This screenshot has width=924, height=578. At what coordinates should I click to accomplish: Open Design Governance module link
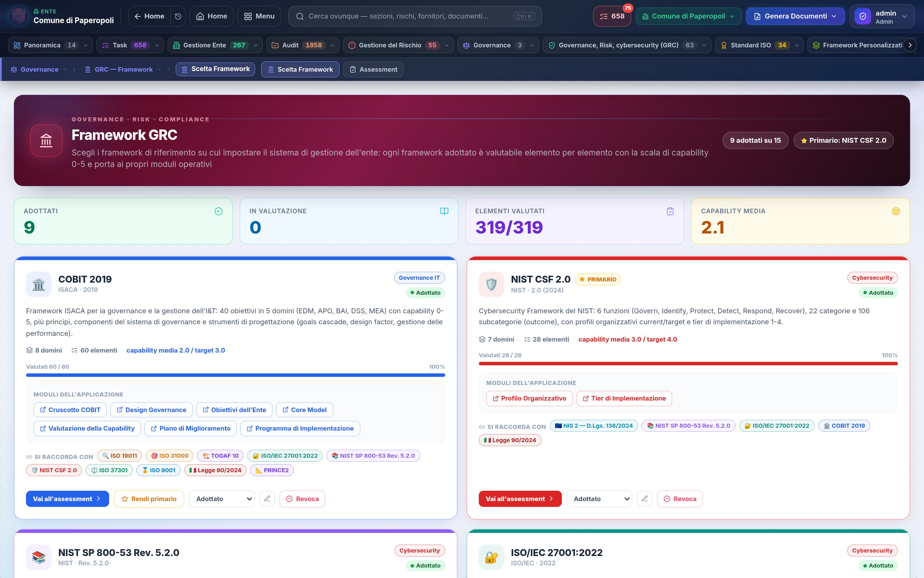coord(151,410)
